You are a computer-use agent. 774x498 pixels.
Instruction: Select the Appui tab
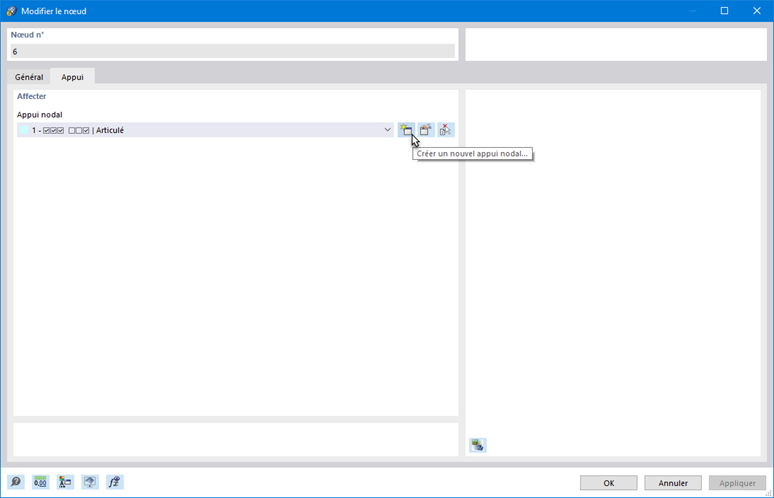(73, 77)
